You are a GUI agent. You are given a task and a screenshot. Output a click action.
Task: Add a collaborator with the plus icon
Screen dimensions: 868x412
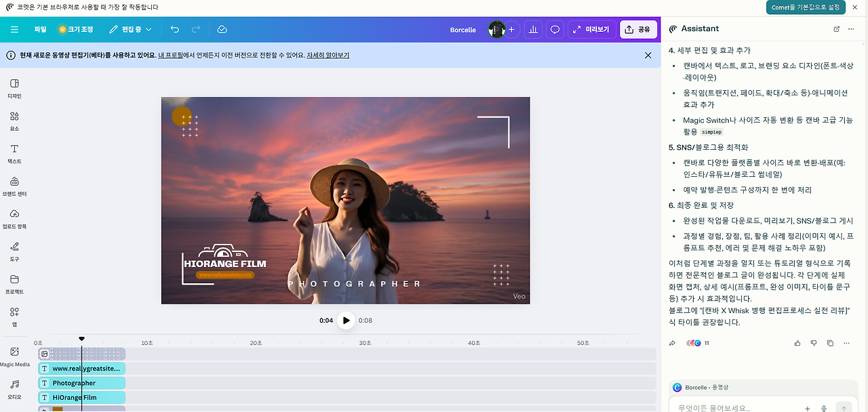click(x=511, y=29)
